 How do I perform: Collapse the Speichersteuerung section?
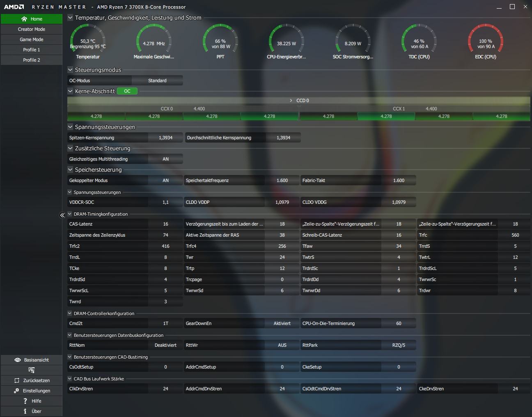pos(70,170)
